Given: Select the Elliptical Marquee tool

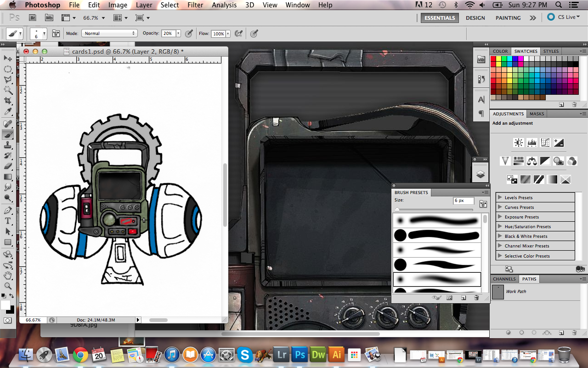Looking at the screenshot, I should [8, 69].
